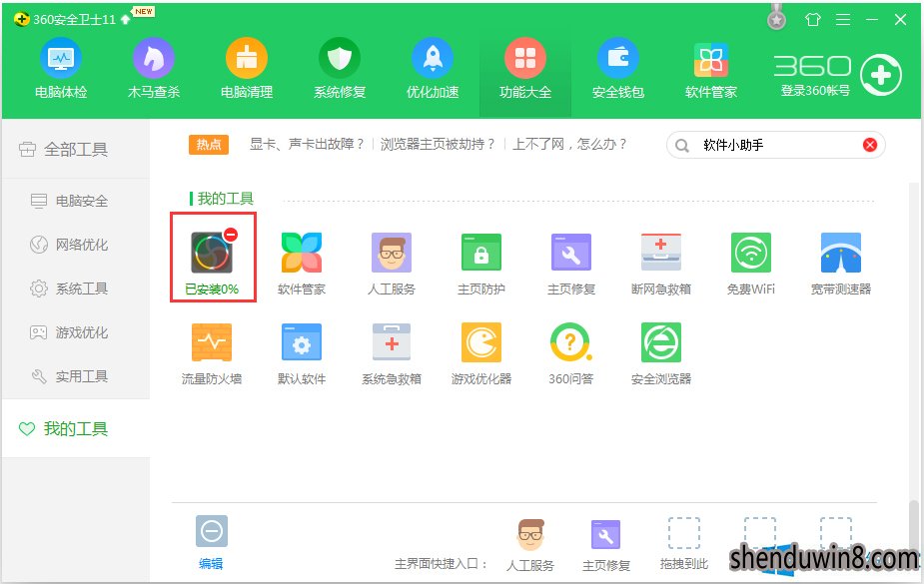The image size is (924, 584).
Task: Select 网络优化 category in sidebar
Action: pos(76,245)
